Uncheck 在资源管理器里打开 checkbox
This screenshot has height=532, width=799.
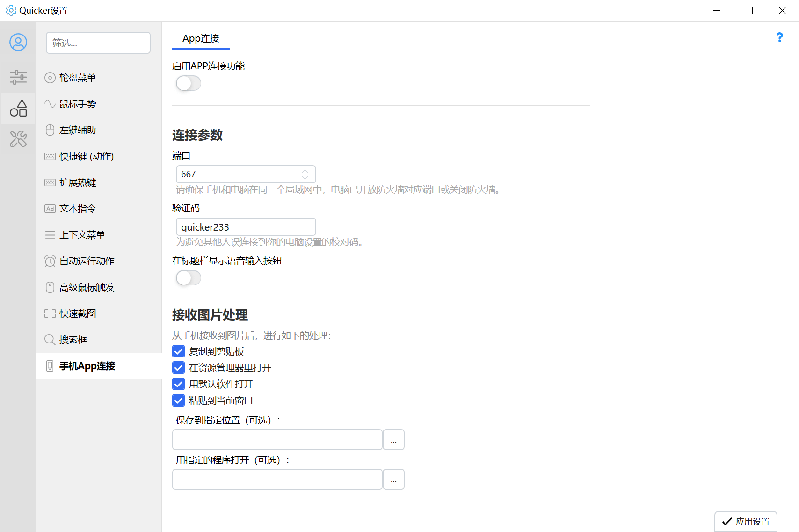pyautogui.click(x=178, y=368)
